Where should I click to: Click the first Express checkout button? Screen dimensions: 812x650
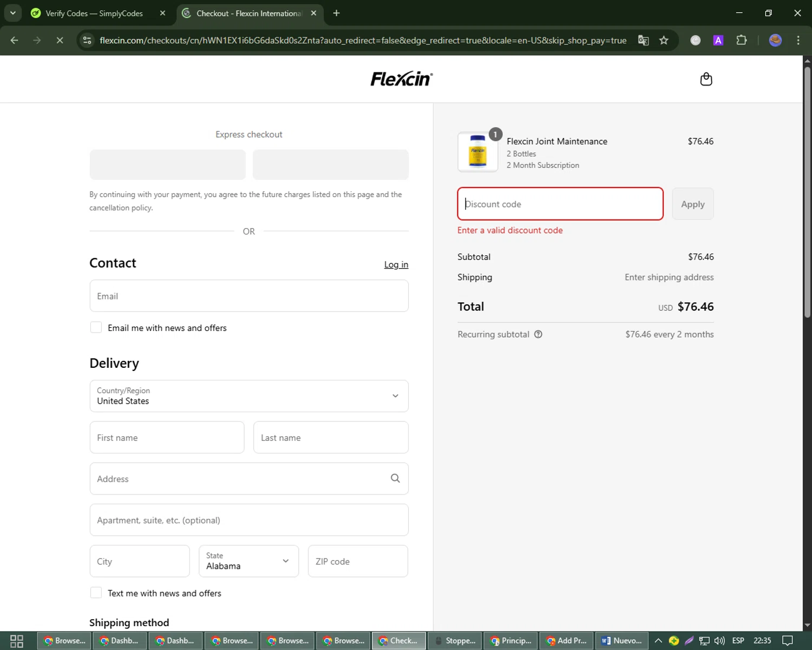point(168,165)
